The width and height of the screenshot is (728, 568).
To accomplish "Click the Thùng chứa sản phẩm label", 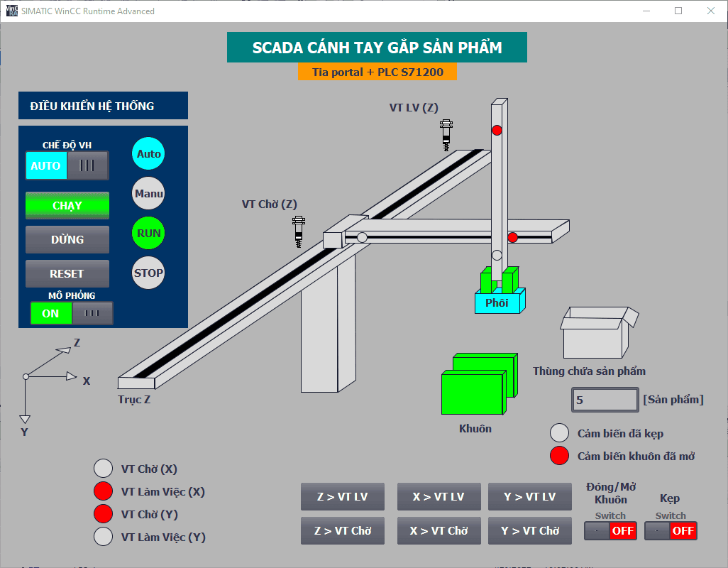I will pos(589,371).
